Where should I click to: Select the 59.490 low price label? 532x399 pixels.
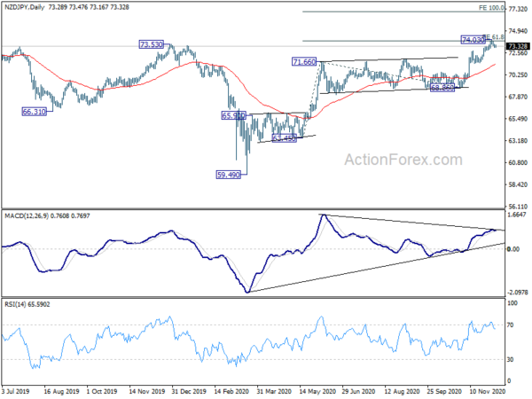click(229, 175)
